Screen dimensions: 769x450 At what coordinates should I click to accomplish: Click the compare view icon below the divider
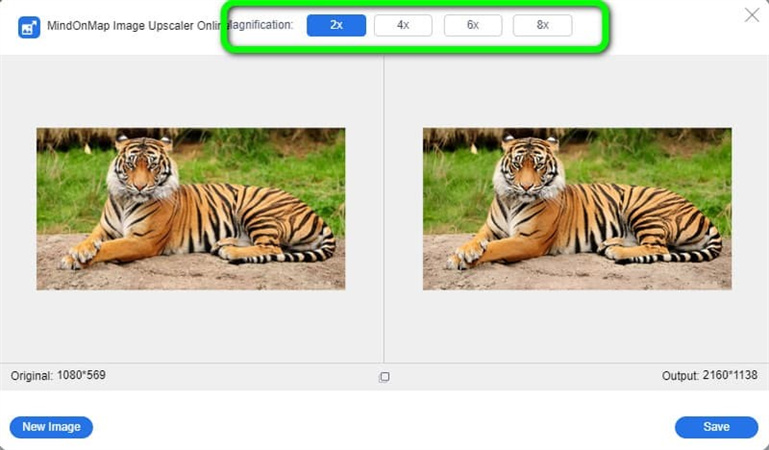click(x=384, y=376)
